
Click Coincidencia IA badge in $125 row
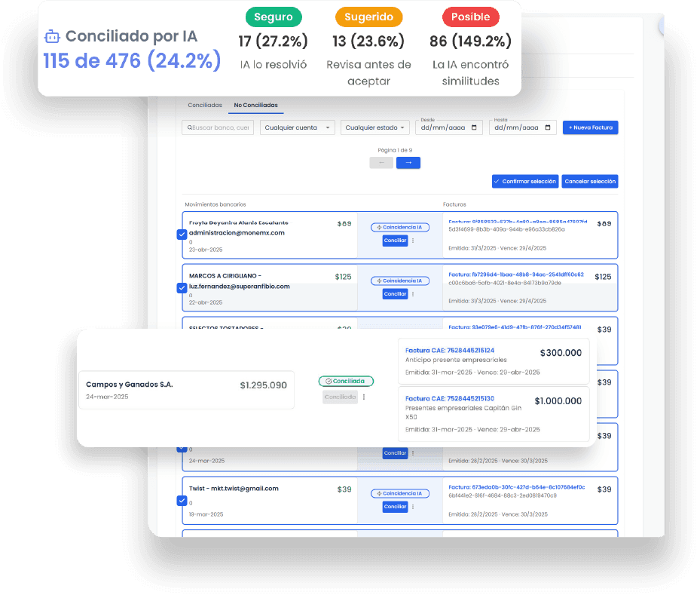tap(400, 281)
